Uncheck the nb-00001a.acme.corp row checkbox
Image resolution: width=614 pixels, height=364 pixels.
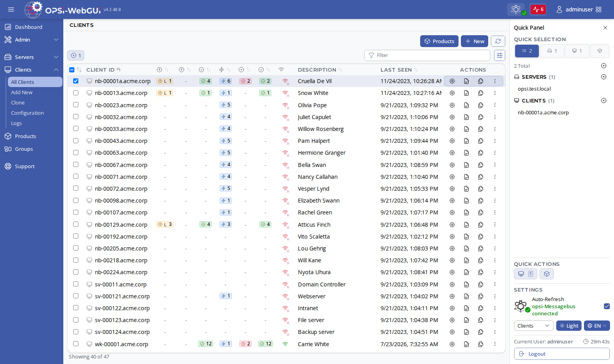pyautogui.click(x=76, y=81)
